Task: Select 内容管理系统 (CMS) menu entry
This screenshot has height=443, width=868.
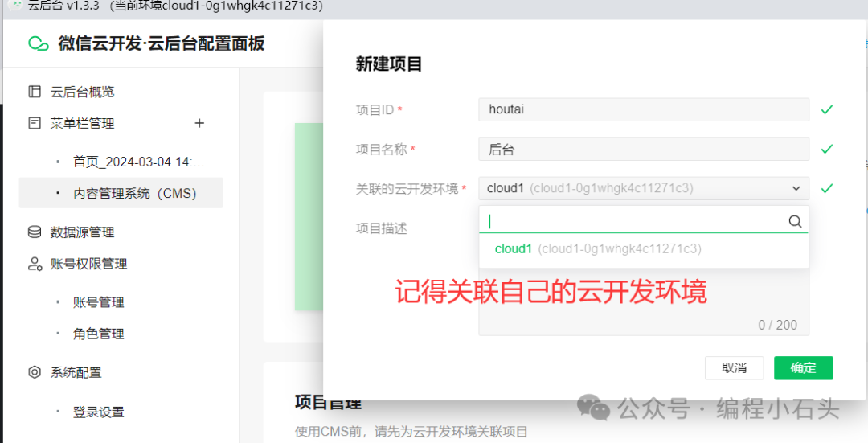Action: tap(121, 193)
